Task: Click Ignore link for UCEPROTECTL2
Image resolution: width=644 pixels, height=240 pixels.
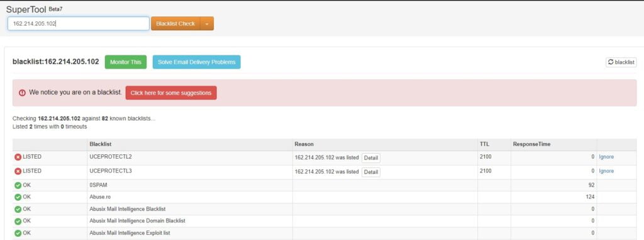Action: [606, 157]
